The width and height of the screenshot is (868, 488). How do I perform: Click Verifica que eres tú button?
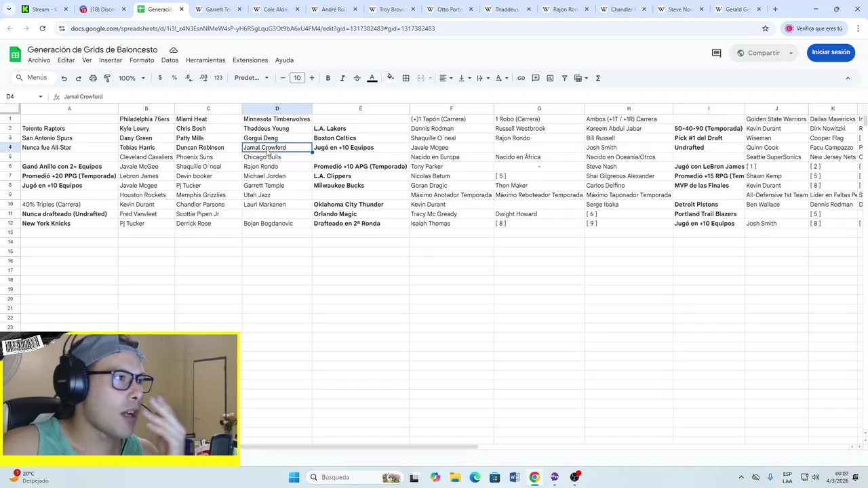(814, 28)
